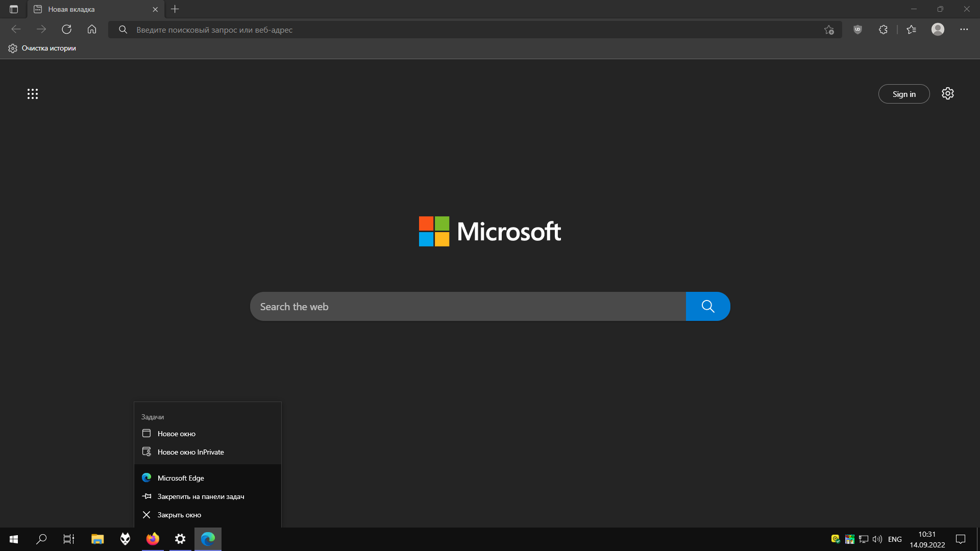Open the Extensions puzzle icon

click(883, 30)
